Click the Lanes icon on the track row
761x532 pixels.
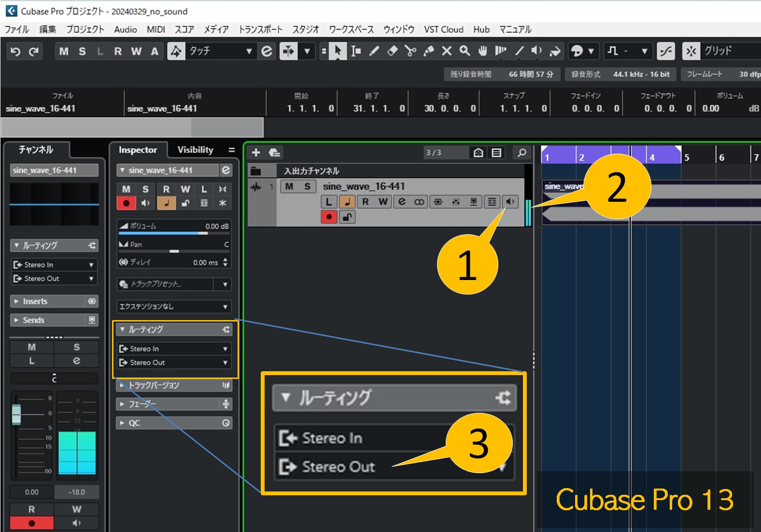[x=492, y=202]
